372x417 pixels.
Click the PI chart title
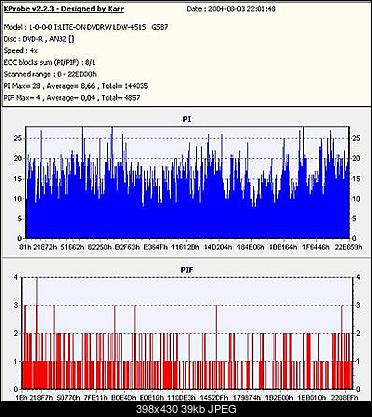[x=187, y=119]
